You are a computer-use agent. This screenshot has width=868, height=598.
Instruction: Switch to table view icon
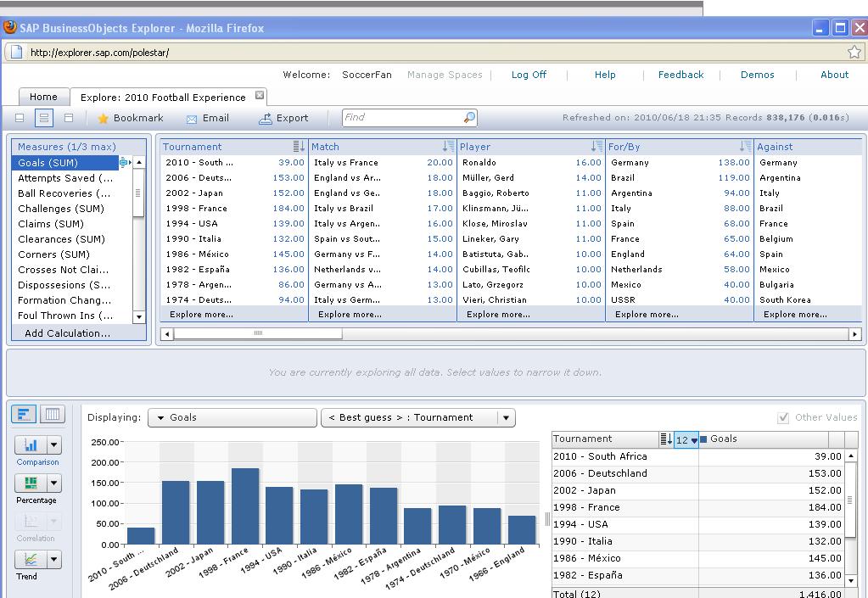[x=52, y=414]
